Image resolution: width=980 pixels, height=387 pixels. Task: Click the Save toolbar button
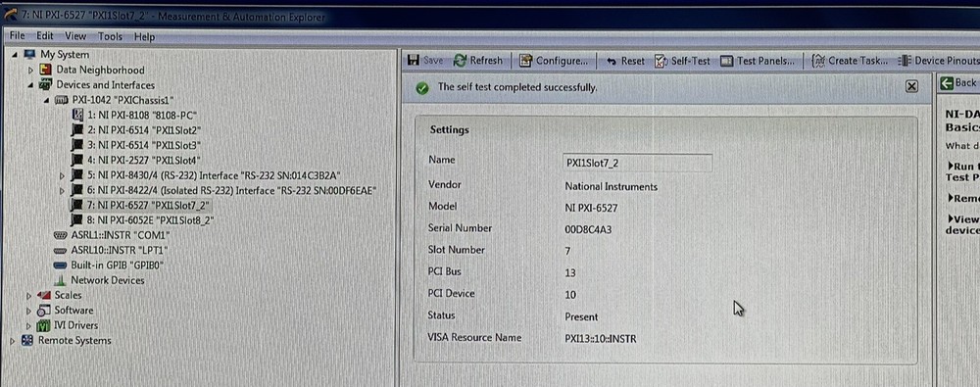tap(425, 61)
